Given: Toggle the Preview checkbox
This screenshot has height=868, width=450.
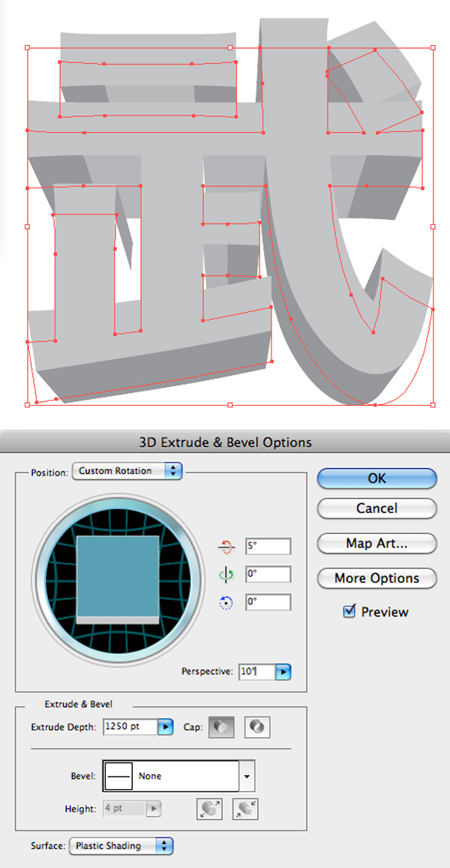Looking at the screenshot, I should (349, 611).
